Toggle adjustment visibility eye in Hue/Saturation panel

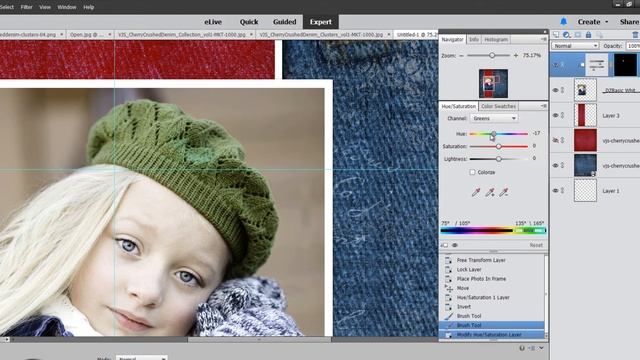tap(455, 245)
